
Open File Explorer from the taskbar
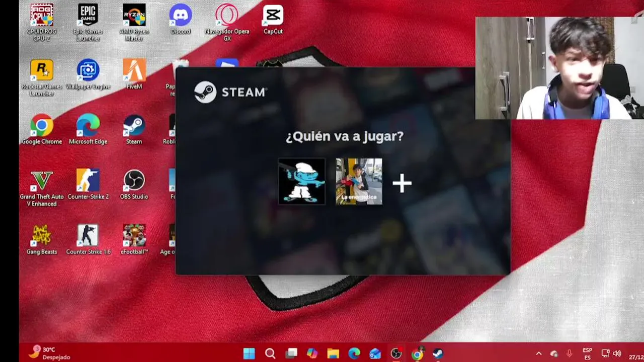pos(333,353)
